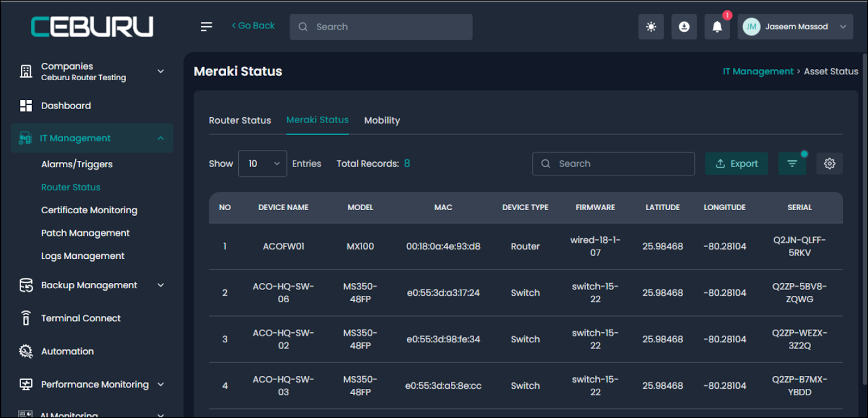The width and height of the screenshot is (868, 418).
Task: Click the Total Records count 8
Action: [x=407, y=163]
